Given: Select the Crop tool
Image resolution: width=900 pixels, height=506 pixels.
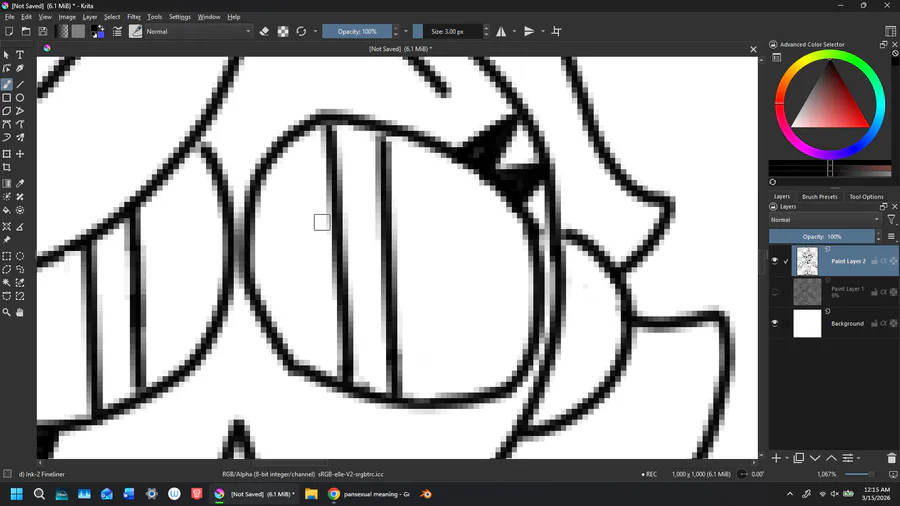Looking at the screenshot, I should point(6,168).
